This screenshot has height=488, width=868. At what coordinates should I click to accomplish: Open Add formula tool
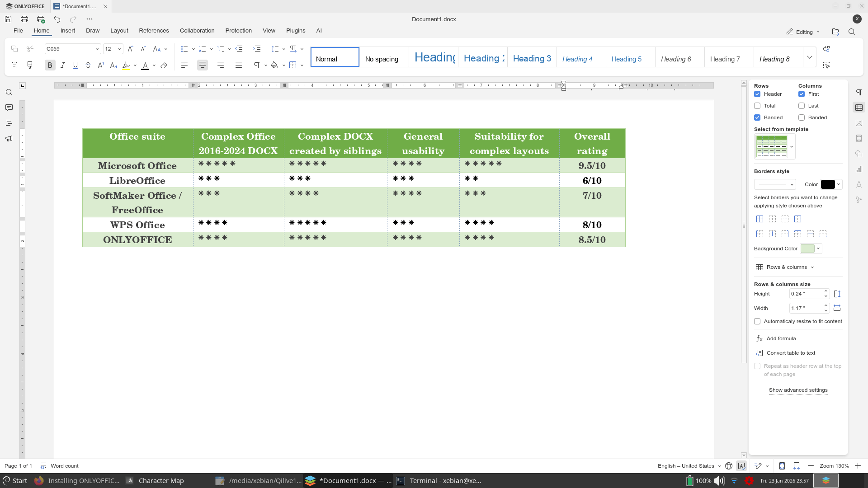tap(781, 338)
